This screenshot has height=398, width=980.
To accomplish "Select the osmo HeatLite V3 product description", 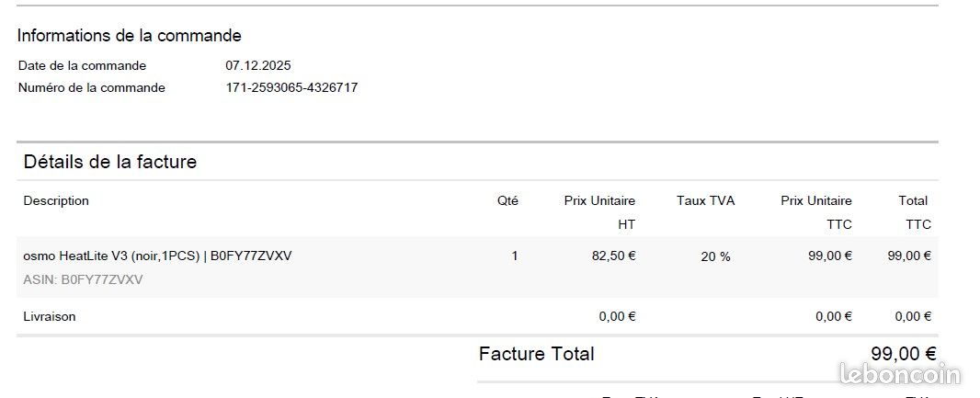I will pos(157,256).
